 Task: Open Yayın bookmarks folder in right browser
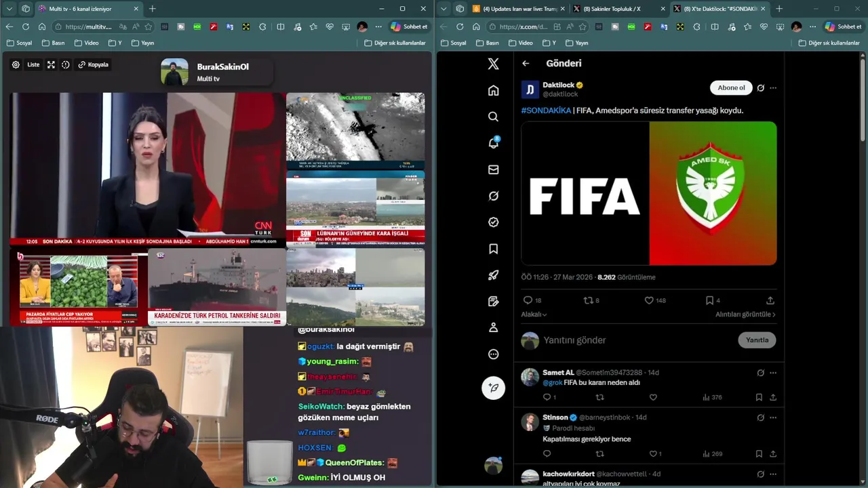tap(576, 43)
